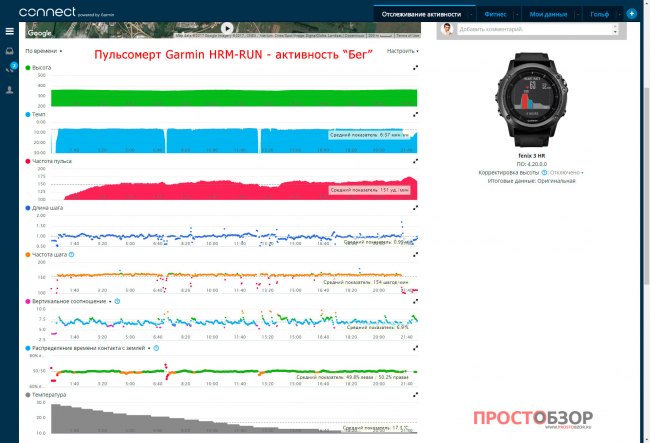Click the Длина шага chart title

tap(47, 208)
